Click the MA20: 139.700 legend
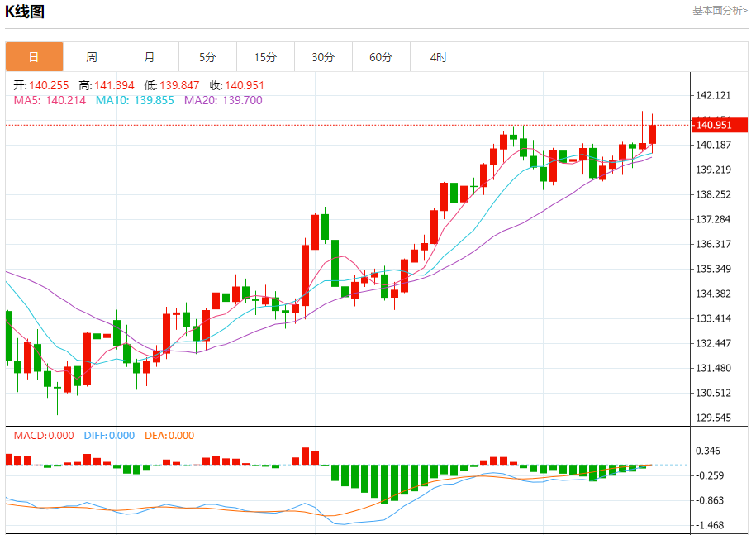 pos(223,100)
